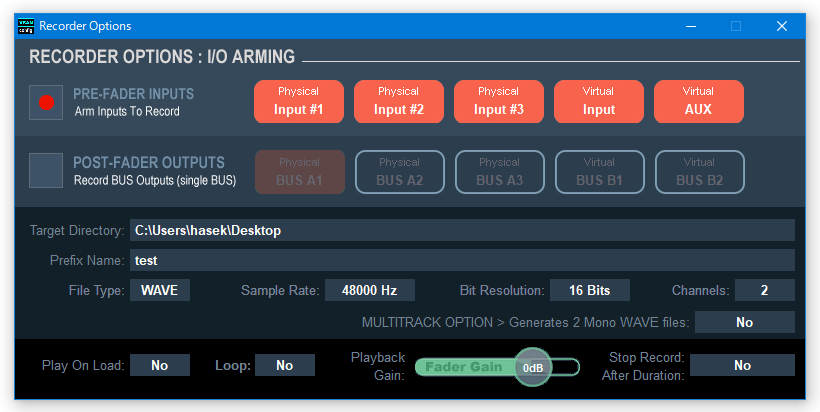The height and width of the screenshot is (412, 820).
Task: Select Physical BUS A1 output
Action: 300,172
